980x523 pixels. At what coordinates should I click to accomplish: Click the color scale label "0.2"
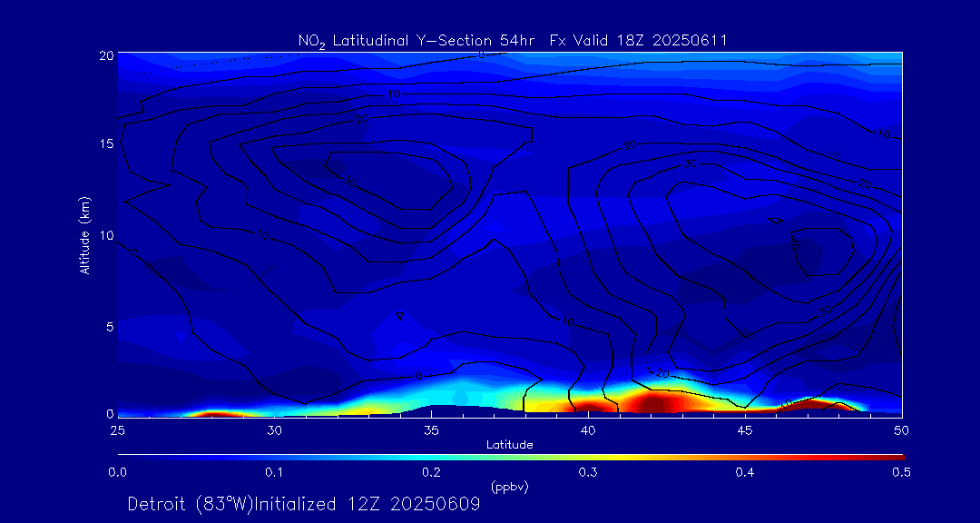coord(431,473)
